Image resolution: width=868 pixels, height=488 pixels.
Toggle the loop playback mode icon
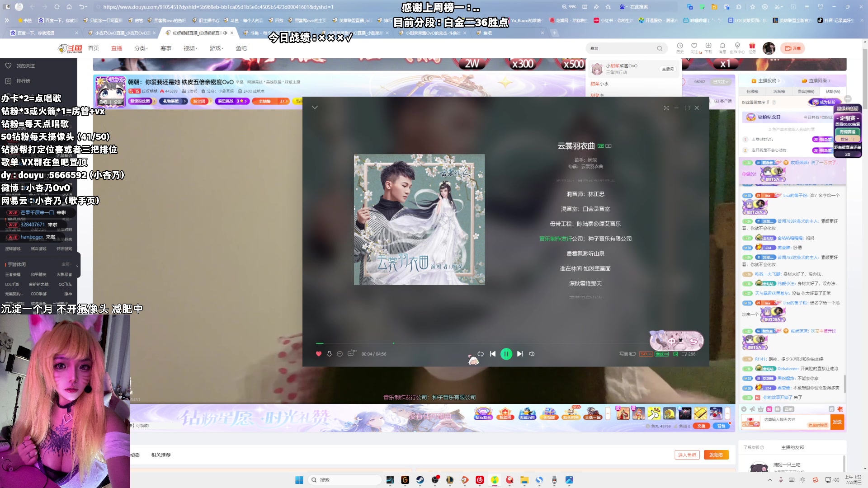click(481, 354)
